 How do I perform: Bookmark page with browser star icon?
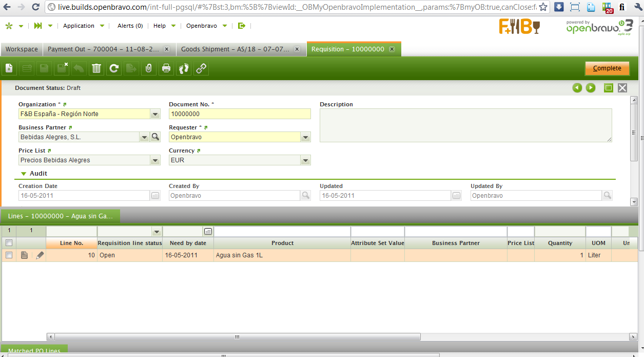(543, 7)
